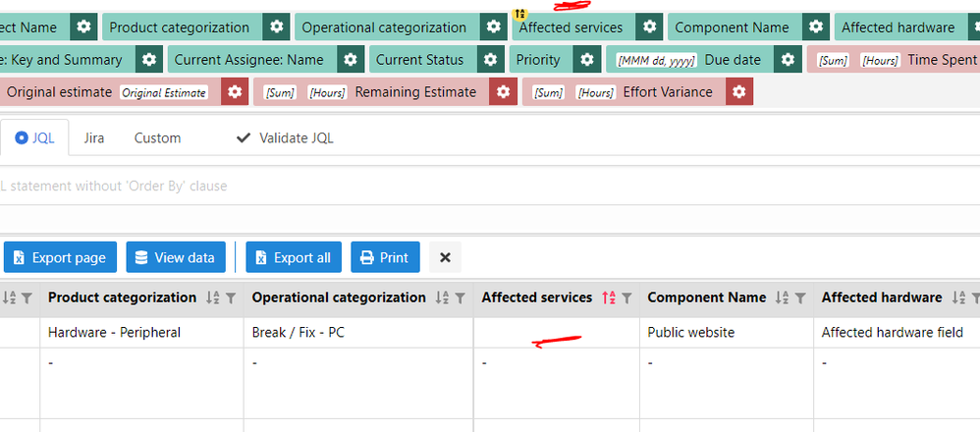Viewport: 980px width, 432px height.
Task: Open gear settings for Remaining Estimate measure
Action: (x=503, y=92)
